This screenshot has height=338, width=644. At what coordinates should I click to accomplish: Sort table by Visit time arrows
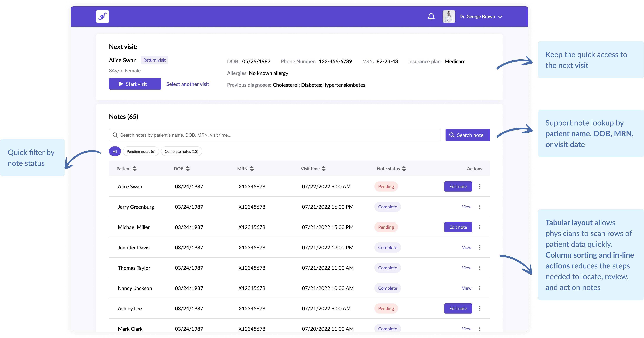click(323, 169)
